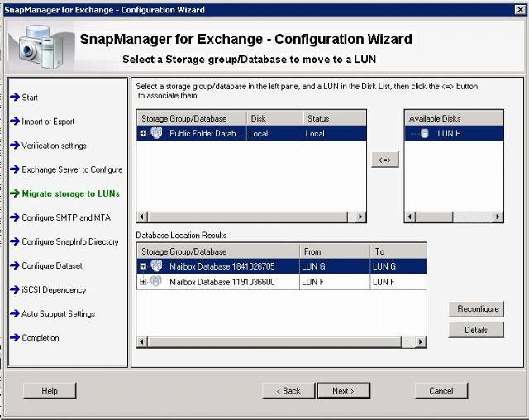529x420 pixels.
Task: Click the arrow icon beside iSCSI Dependency
Action: (x=15, y=289)
